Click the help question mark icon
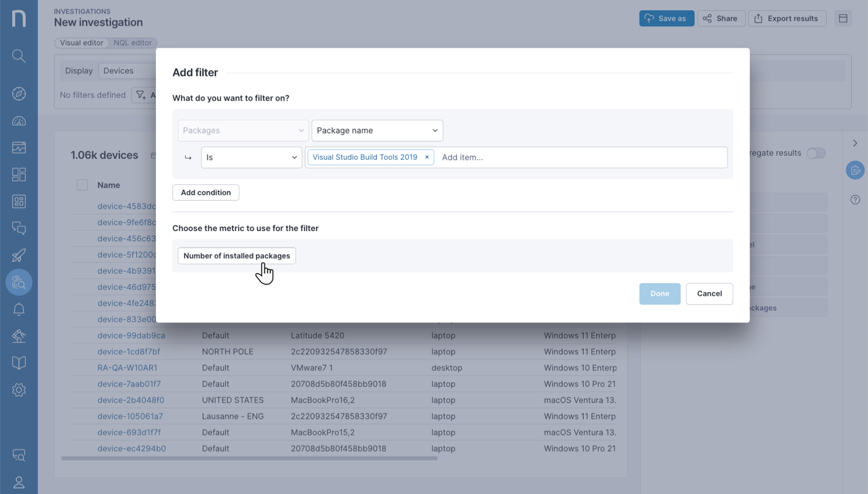Screen dimensions: 868x494 (855, 199)
